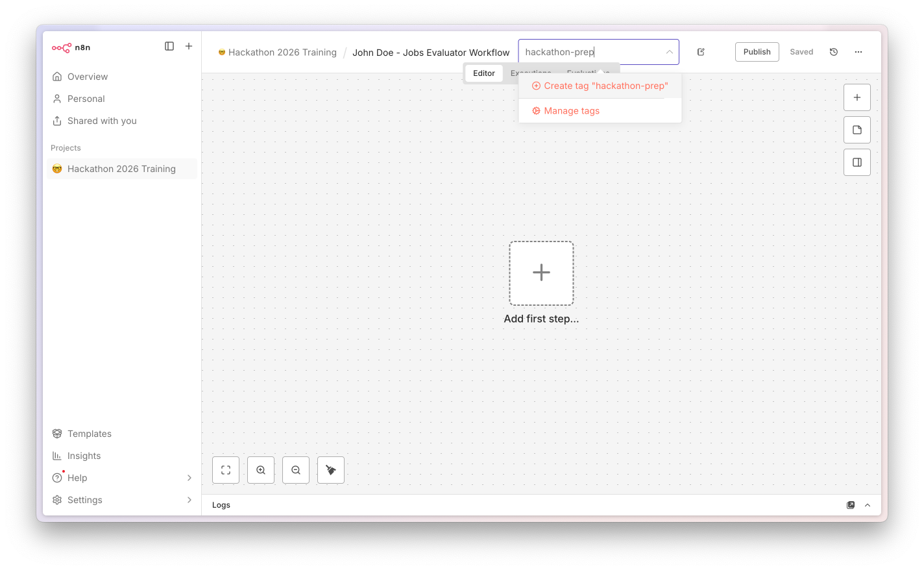Click the Overview home icon
The width and height of the screenshot is (924, 570).
point(57,77)
